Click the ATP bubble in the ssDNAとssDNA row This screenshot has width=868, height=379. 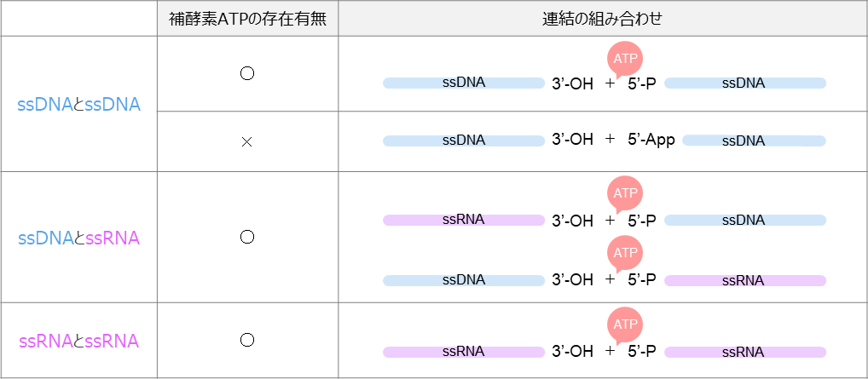pyautogui.click(x=625, y=59)
